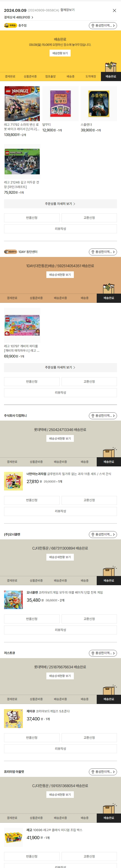Viewport: 121px width, 868px height.
Task: Request a return for the 5초준다 game
Action: coord(32,738)
